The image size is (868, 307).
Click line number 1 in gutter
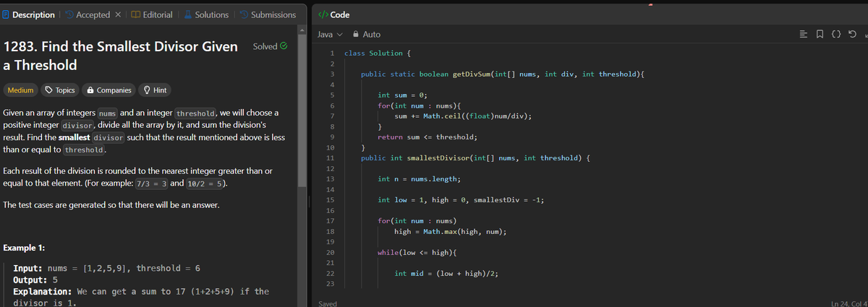click(331, 53)
